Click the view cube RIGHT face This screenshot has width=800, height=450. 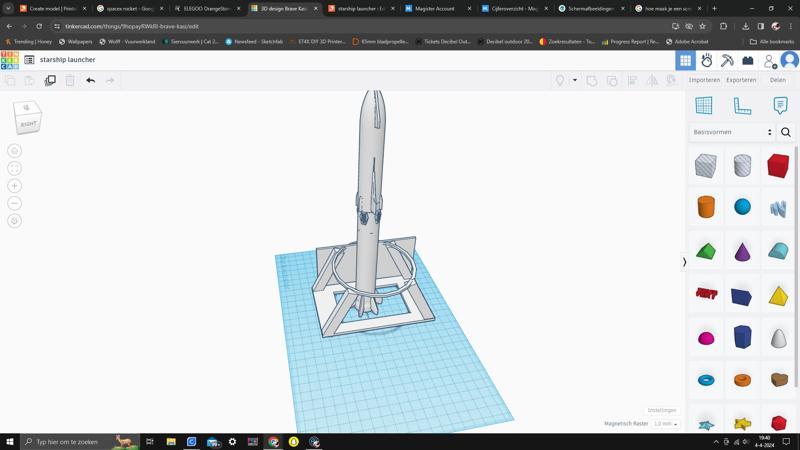[29, 123]
